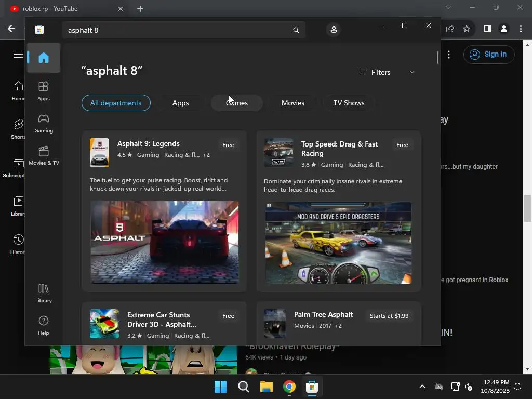Select Games filter tab

point(237,103)
